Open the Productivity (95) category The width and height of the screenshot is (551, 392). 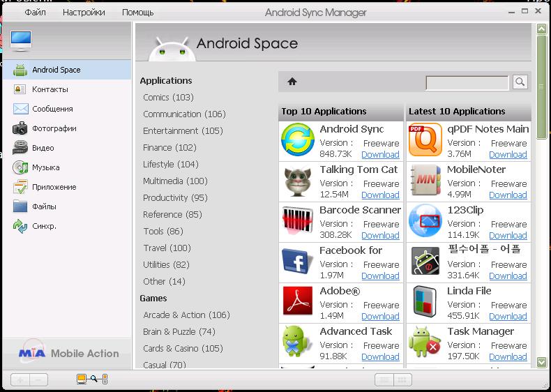coord(175,197)
